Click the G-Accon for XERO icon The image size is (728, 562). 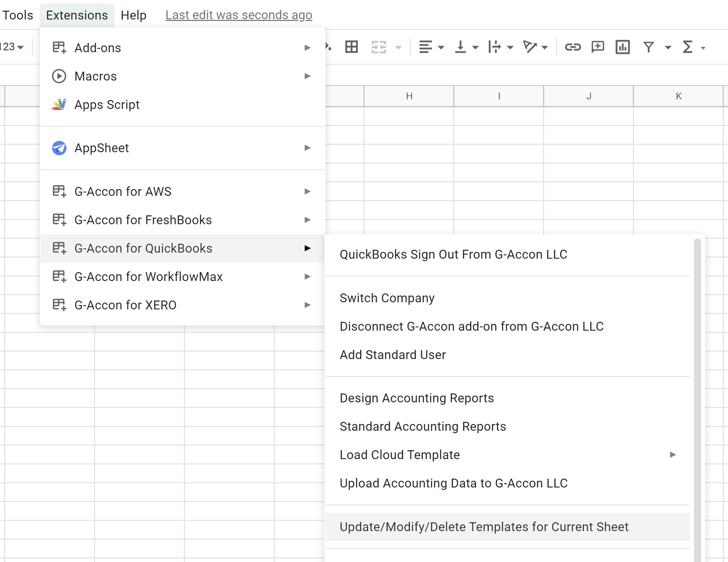point(59,305)
